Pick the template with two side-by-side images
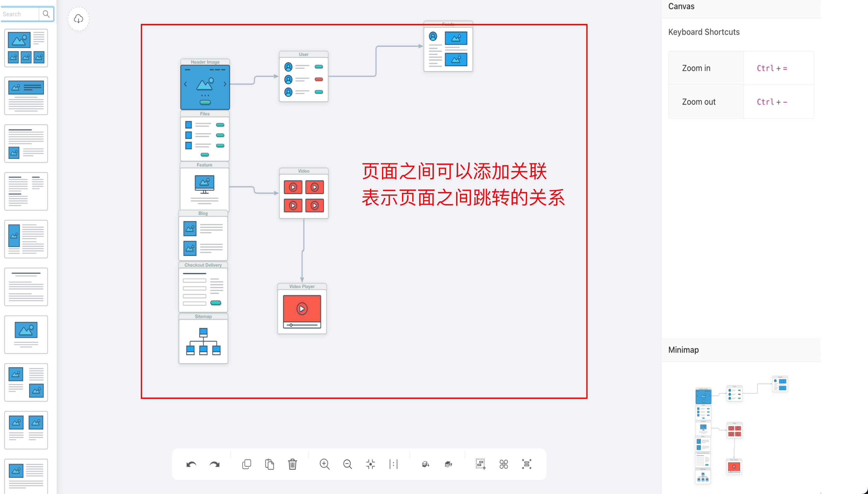The image size is (868, 494). [x=26, y=430]
